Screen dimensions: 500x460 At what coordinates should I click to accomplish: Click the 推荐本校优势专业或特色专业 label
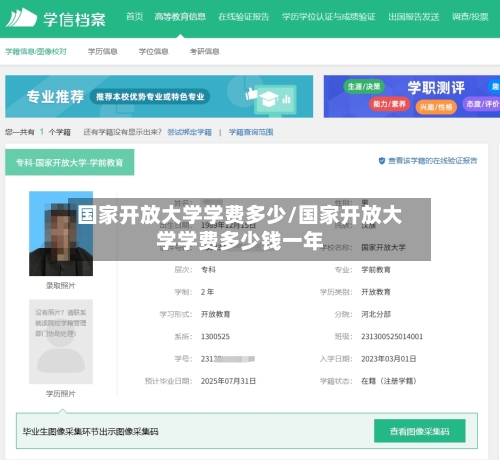pos(150,97)
